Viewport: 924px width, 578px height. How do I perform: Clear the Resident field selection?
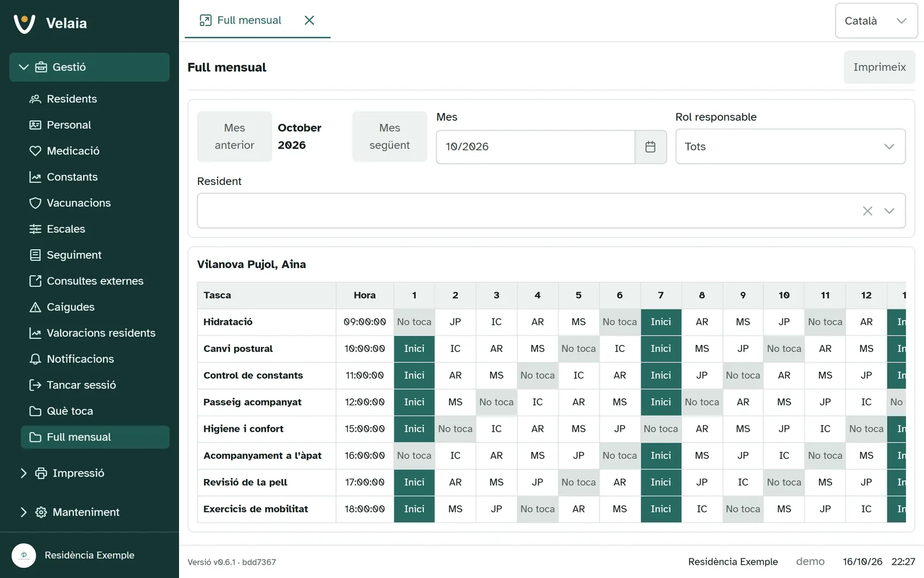pyautogui.click(x=867, y=211)
